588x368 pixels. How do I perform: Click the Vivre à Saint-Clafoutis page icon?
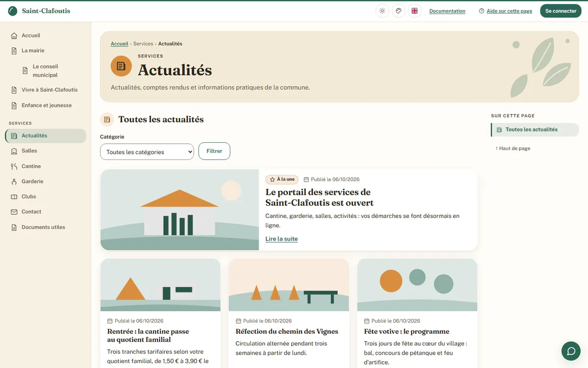coord(14,90)
